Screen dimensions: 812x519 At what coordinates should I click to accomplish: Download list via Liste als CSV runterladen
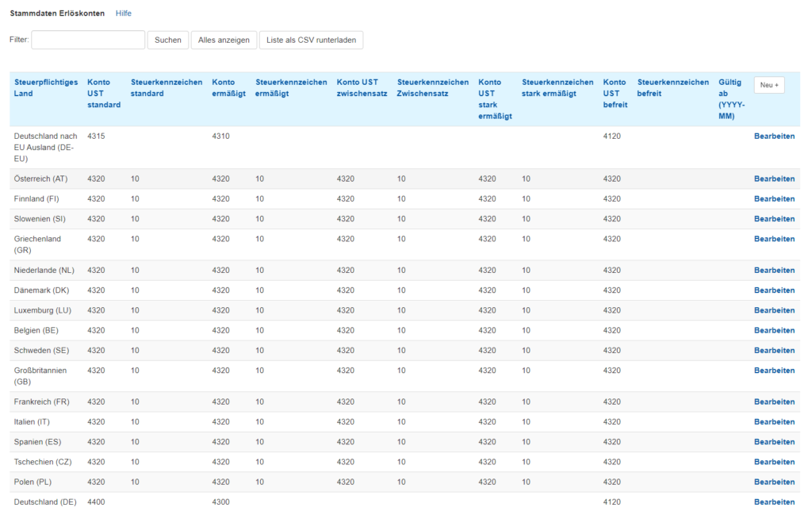coord(311,40)
